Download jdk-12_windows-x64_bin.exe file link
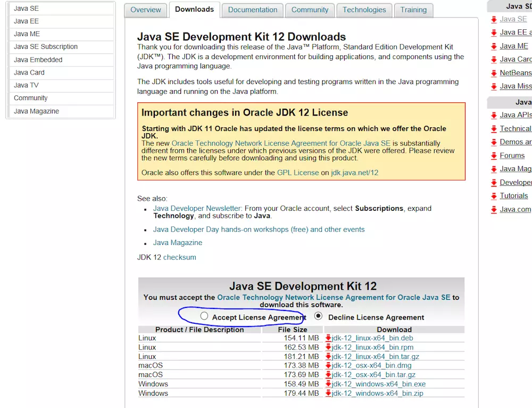 point(379,384)
